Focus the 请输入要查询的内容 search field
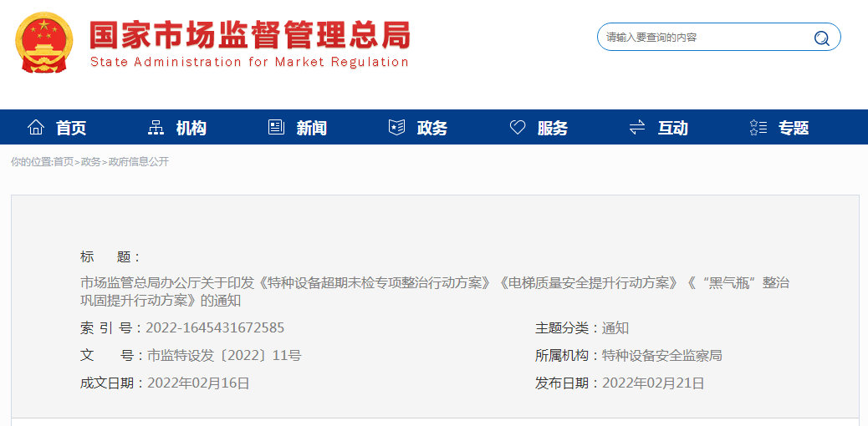This screenshot has height=426, width=868. coord(702,38)
